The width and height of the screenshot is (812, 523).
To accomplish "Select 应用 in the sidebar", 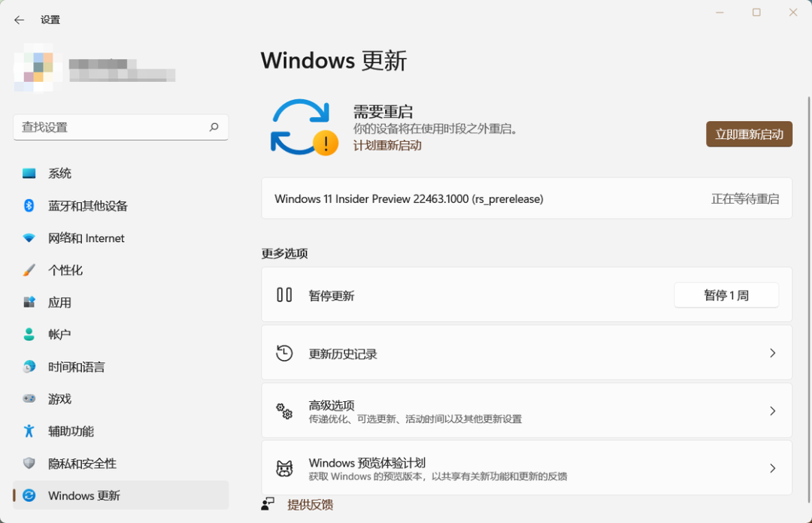I will 120,302.
